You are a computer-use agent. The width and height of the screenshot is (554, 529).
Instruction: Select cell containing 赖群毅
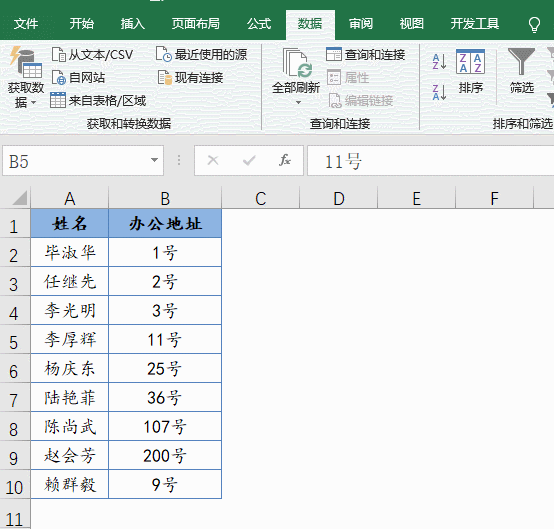[x=70, y=484]
